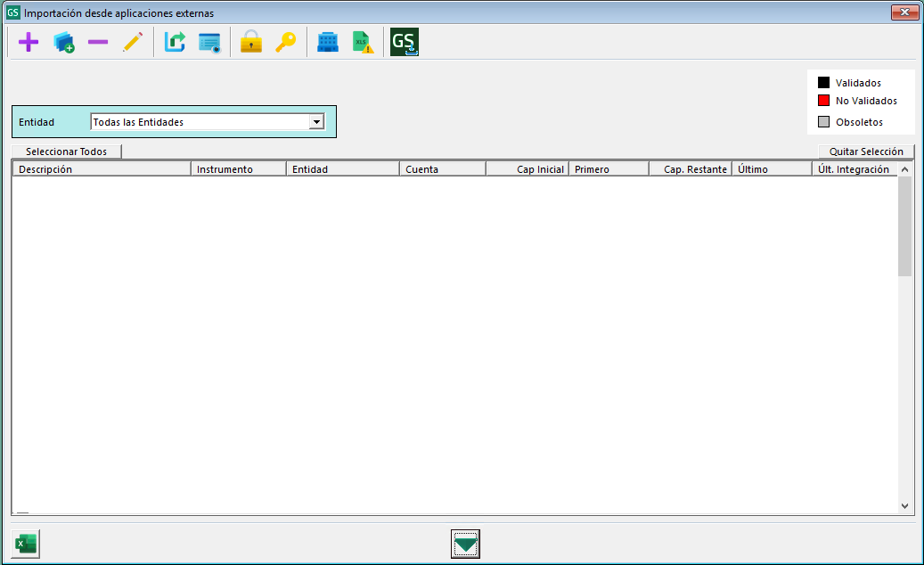Open the Entidad dropdown arrow
The width and height of the screenshot is (924, 565).
(316, 122)
